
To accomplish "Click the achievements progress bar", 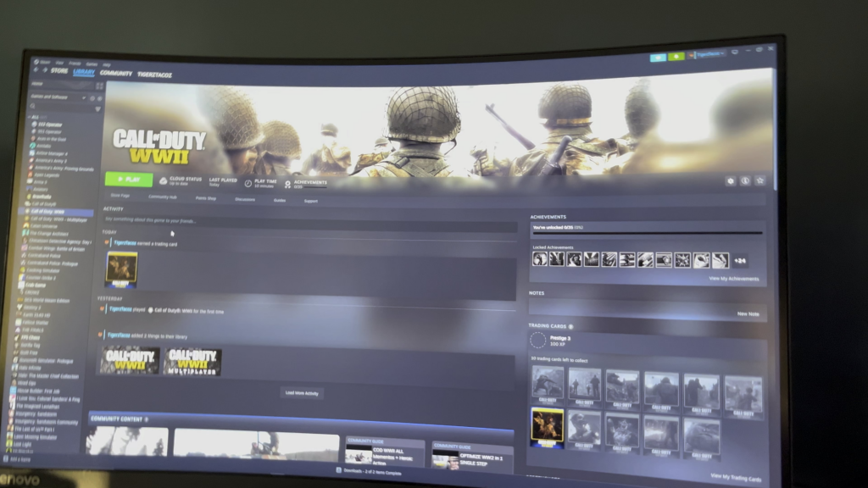I will point(647,233).
